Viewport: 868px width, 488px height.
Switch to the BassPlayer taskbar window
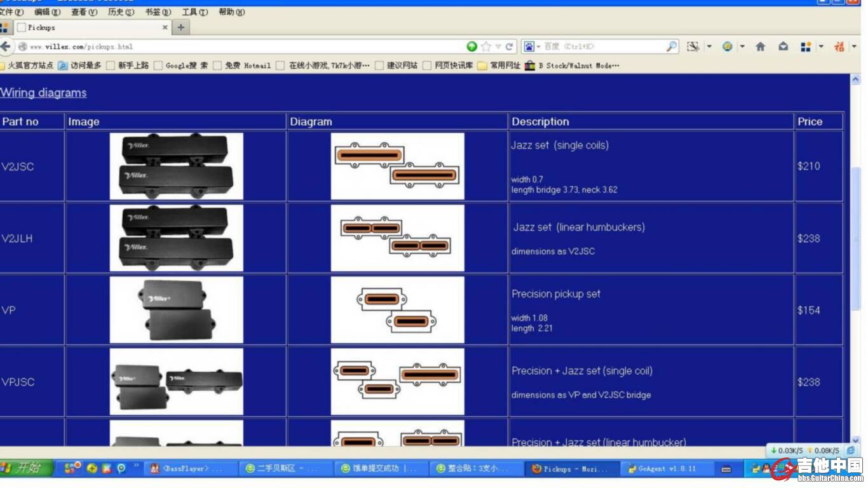point(192,468)
